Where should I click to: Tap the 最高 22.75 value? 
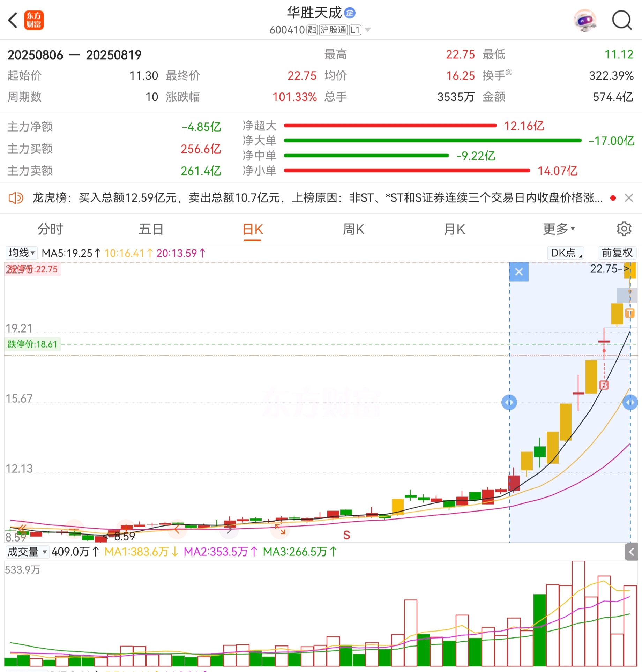tap(461, 54)
